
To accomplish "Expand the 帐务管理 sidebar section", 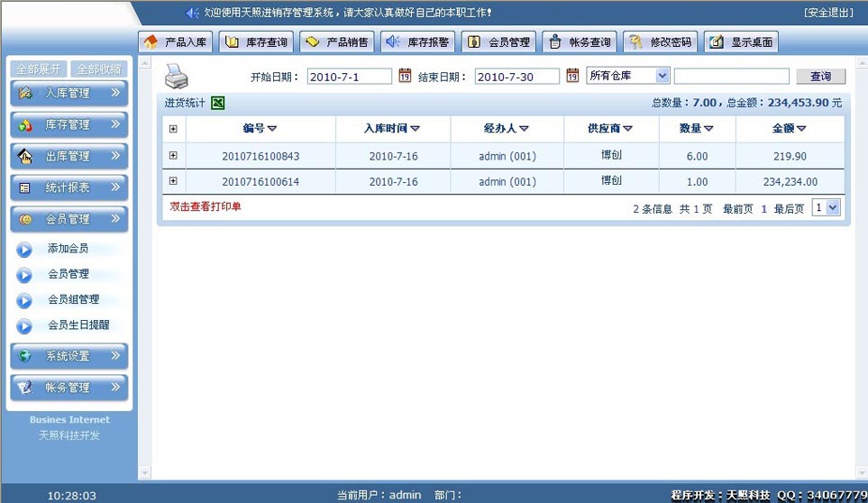I will [69, 388].
